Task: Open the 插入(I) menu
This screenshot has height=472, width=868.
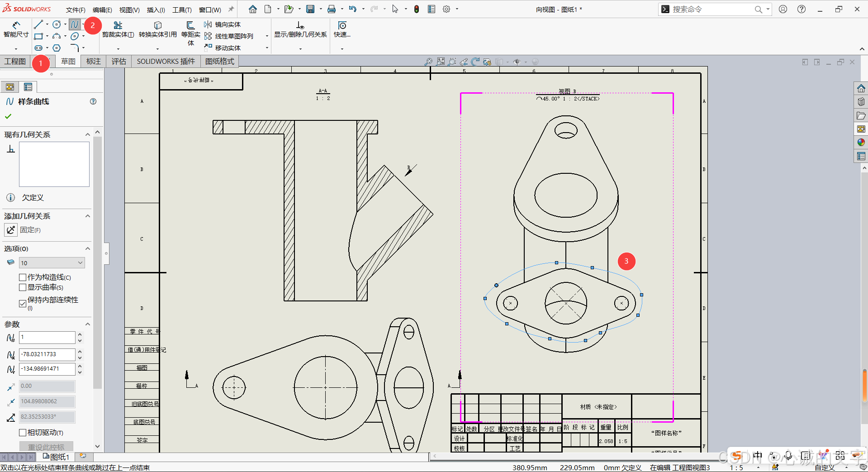Action: [156, 10]
